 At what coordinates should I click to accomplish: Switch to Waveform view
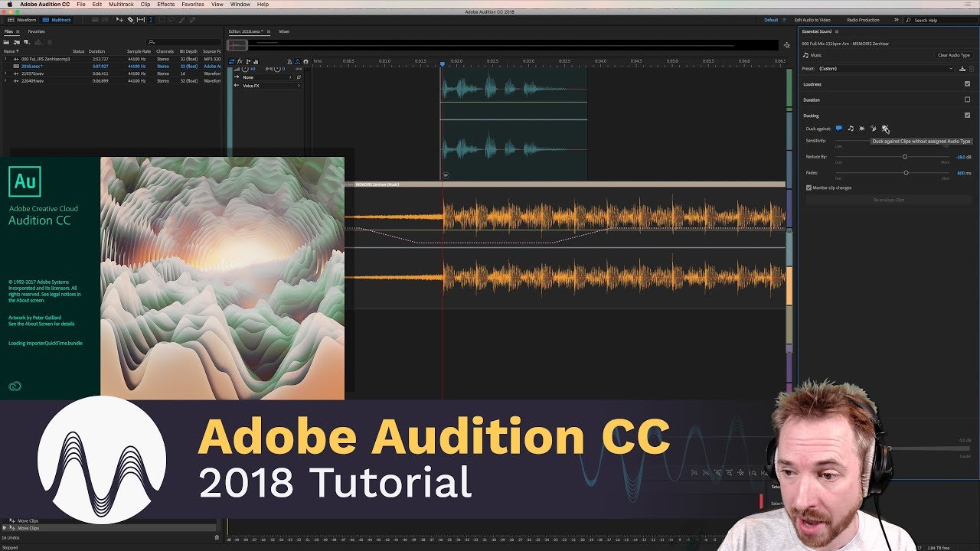coord(21,20)
